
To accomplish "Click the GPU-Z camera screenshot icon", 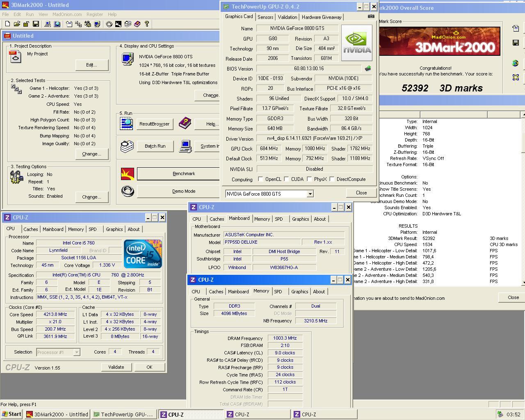I will [x=371, y=16].
